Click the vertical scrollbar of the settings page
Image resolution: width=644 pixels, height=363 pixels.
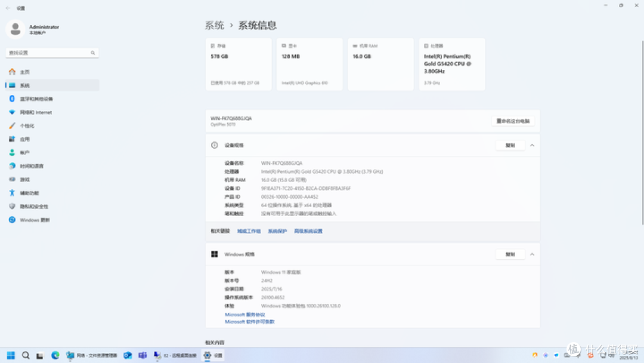coord(642,133)
